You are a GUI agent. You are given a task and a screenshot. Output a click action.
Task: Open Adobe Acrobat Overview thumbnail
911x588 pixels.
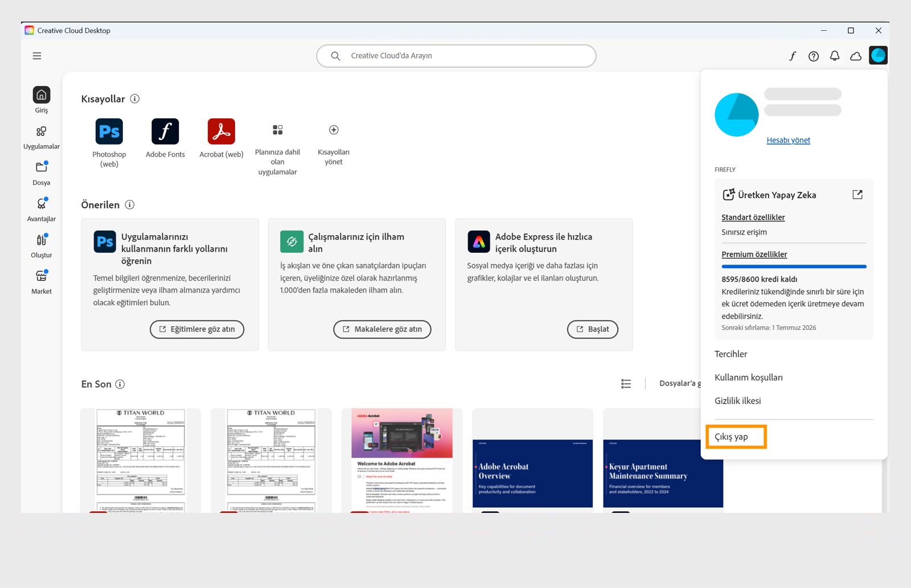(532, 460)
